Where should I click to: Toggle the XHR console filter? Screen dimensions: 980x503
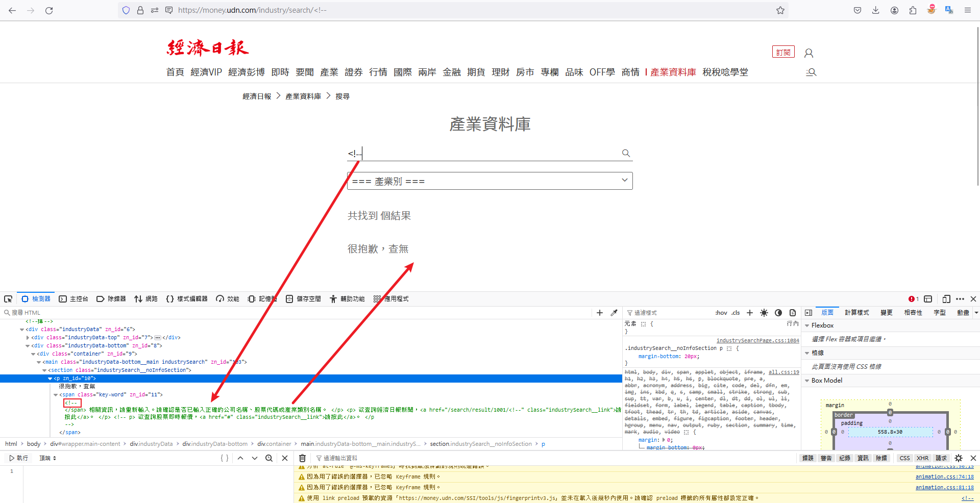point(923,458)
